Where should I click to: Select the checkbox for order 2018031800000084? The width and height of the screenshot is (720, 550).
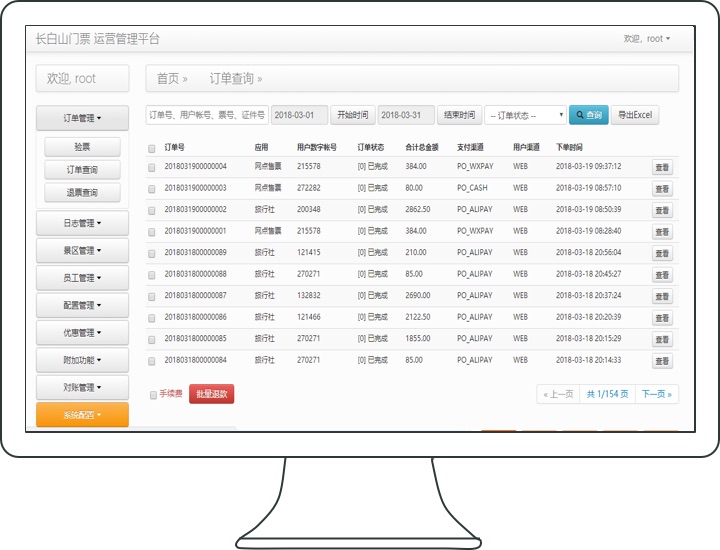click(x=152, y=361)
